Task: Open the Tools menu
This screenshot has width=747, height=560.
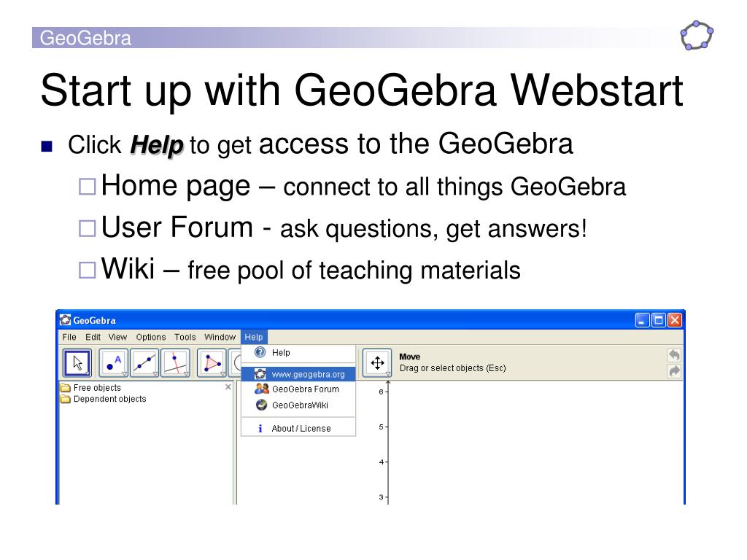Action: [x=185, y=337]
